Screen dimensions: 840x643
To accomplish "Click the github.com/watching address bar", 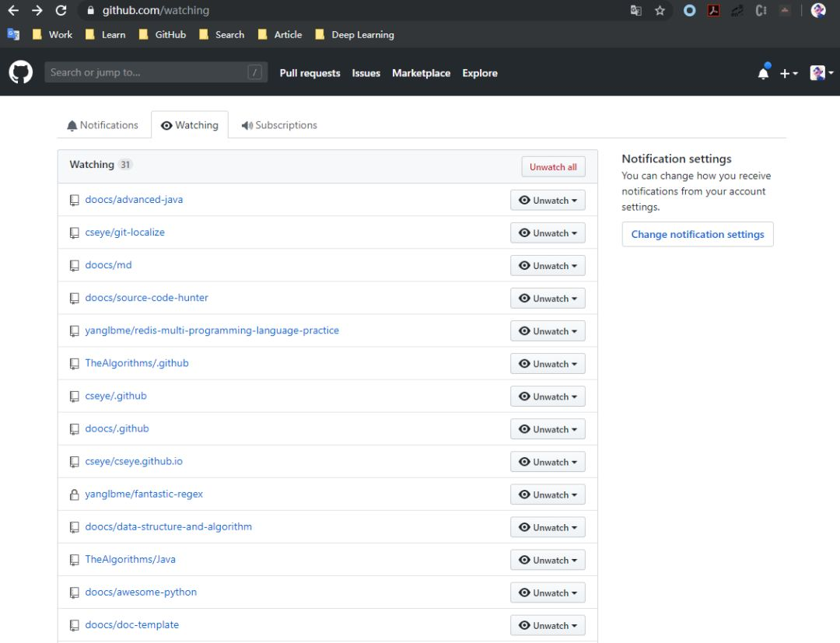I will pos(354,10).
